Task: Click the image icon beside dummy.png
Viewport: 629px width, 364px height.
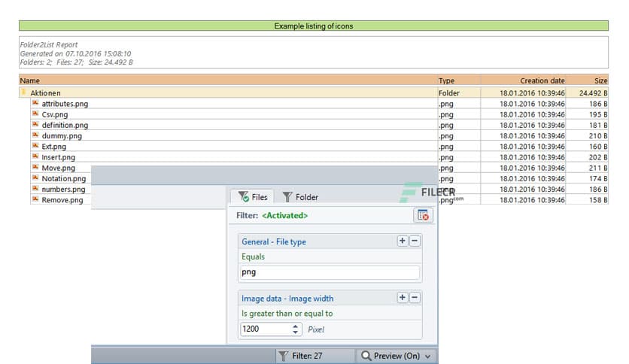Action: (x=35, y=135)
